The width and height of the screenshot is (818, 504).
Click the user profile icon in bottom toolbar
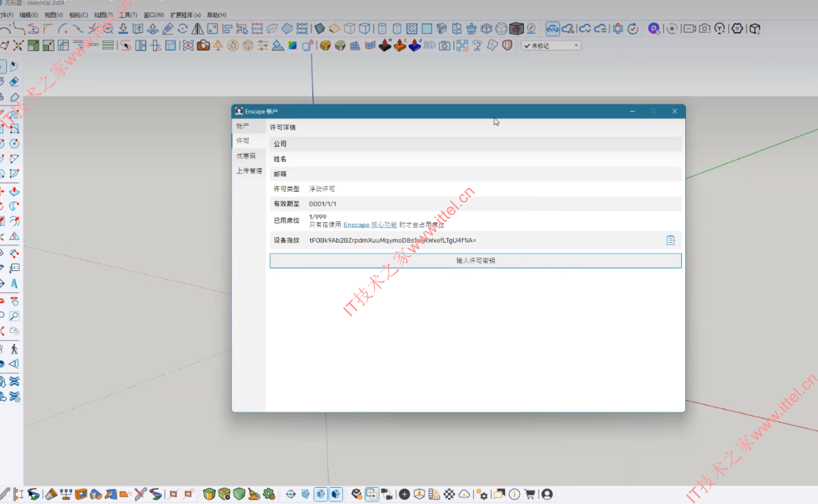[x=546, y=494]
